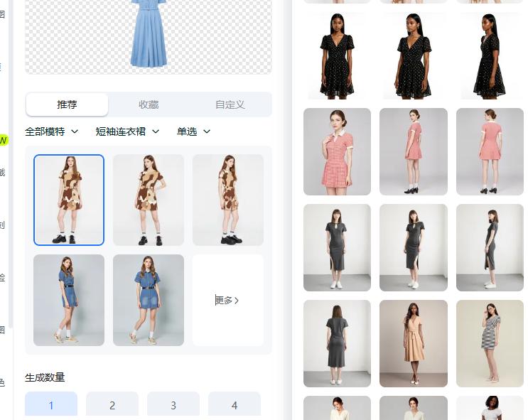Open the beige wrap dress model image
The height and width of the screenshot is (420, 528).
tap(414, 343)
